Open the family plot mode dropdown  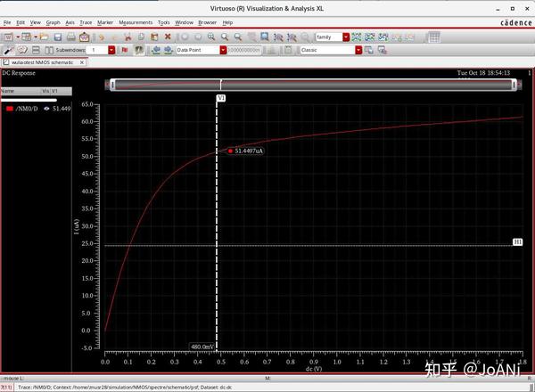(x=333, y=37)
